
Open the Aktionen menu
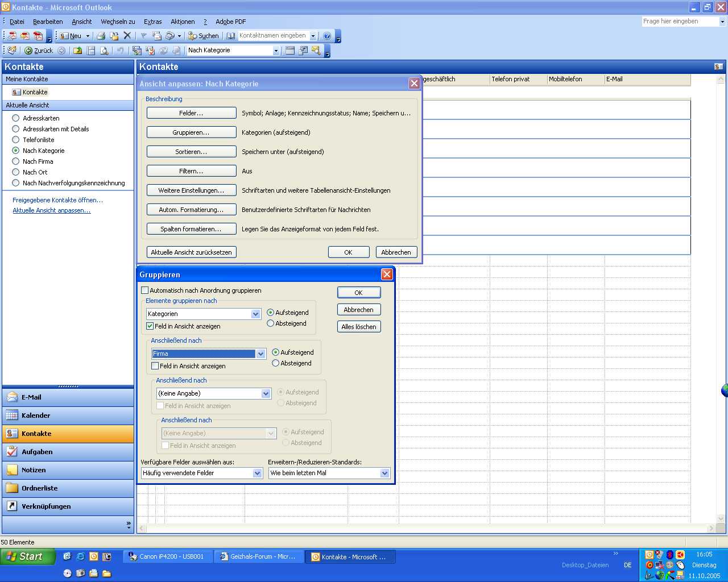183,22
